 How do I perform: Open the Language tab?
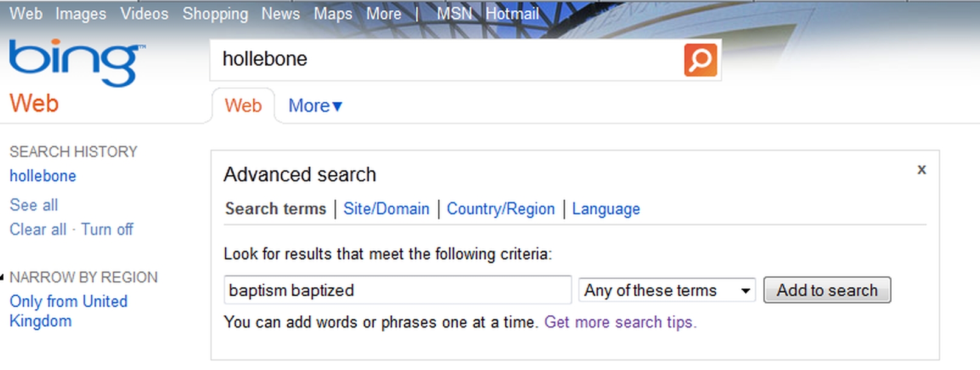pos(606,209)
